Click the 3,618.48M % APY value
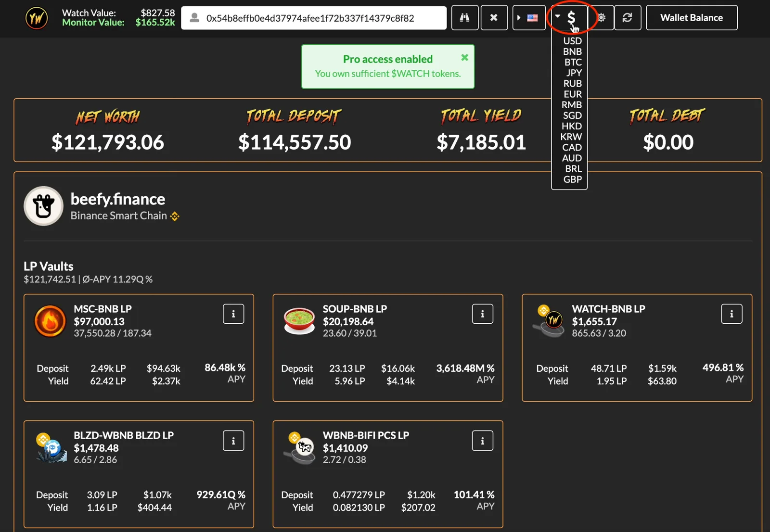The width and height of the screenshot is (770, 532). pyautogui.click(x=465, y=368)
